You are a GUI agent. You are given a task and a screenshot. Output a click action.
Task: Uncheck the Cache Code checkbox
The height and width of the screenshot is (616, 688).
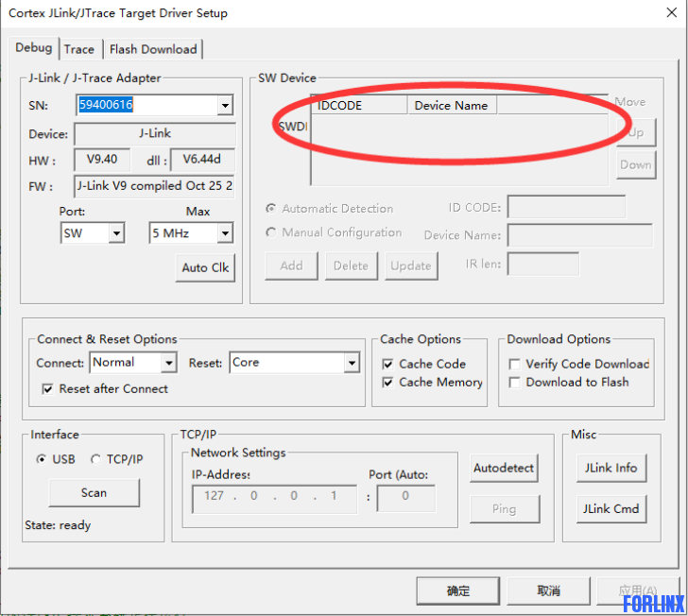click(387, 364)
